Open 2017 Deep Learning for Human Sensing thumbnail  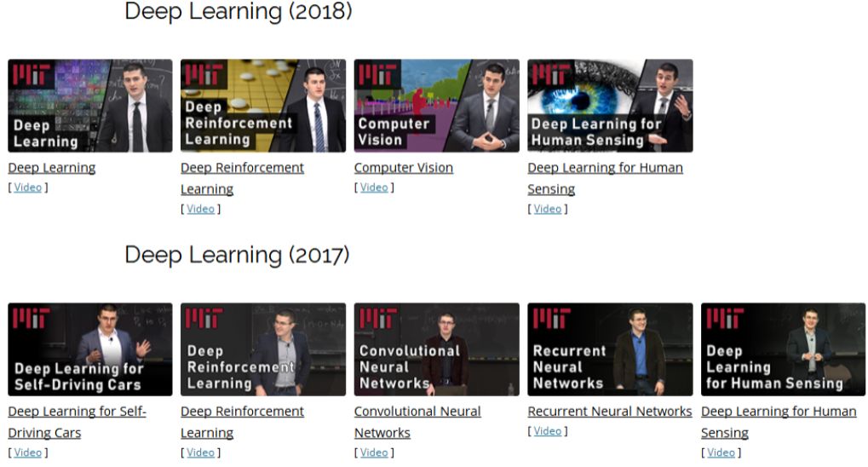(784, 349)
